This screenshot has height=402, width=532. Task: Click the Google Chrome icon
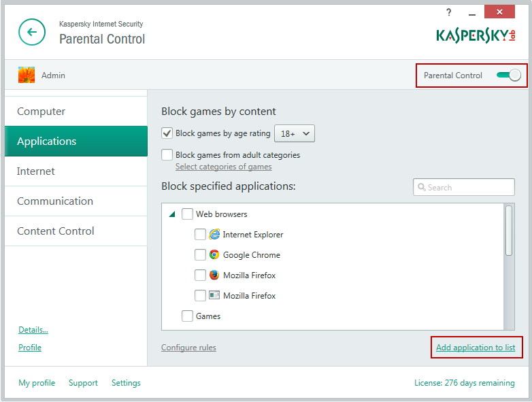point(214,254)
